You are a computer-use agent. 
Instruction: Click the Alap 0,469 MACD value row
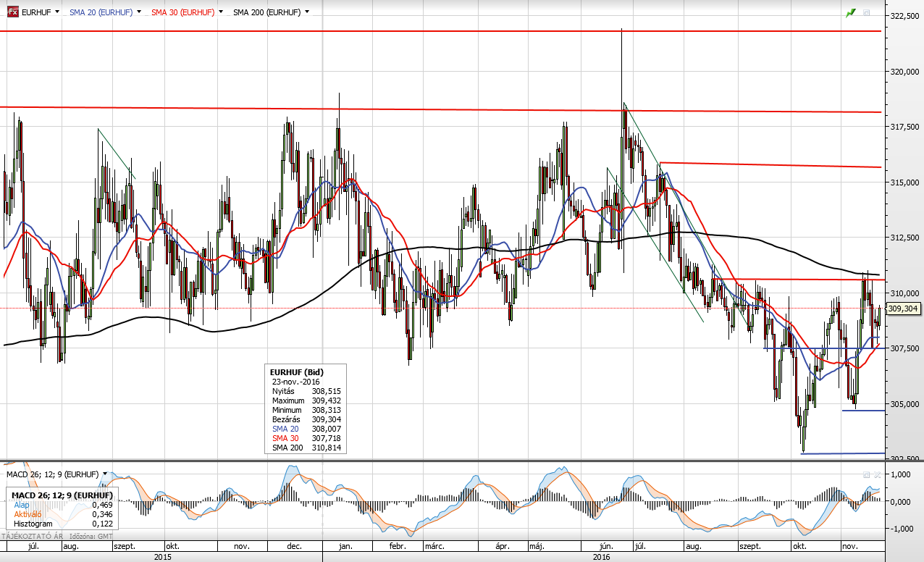point(63,504)
